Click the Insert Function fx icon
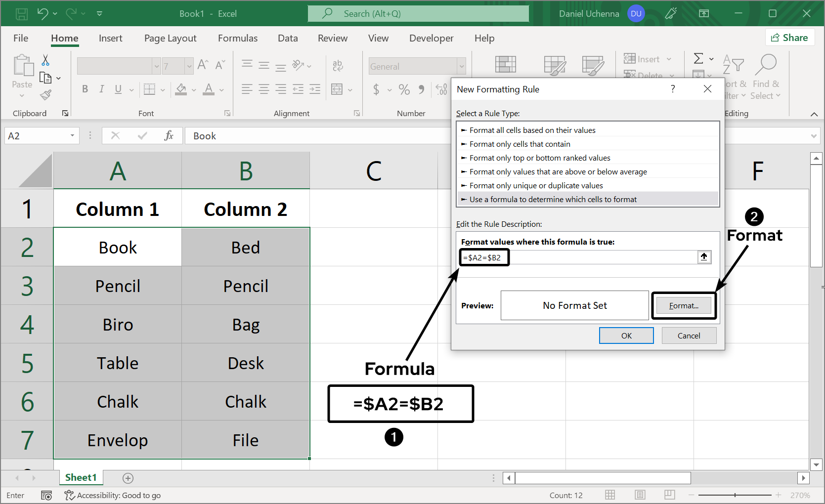Image resolution: width=825 pixels, height=504 pixels. (x=169, y=136)
